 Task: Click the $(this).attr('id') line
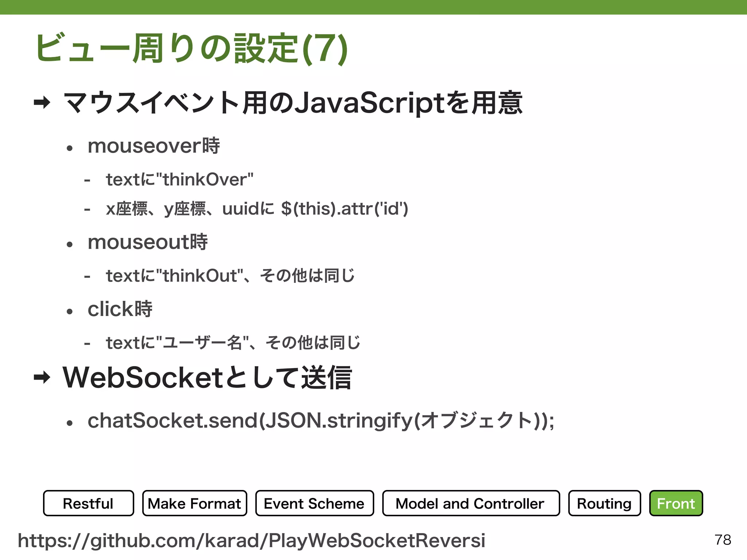[257, 209]
